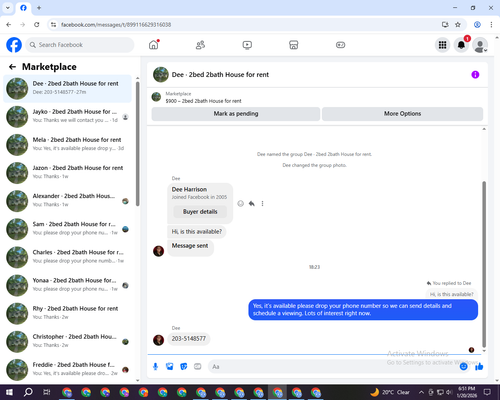Image resolution: width=500 pixels, height=400 pixels.
Task: Open emoji picker in message box
Action: (x=463, y=367)
